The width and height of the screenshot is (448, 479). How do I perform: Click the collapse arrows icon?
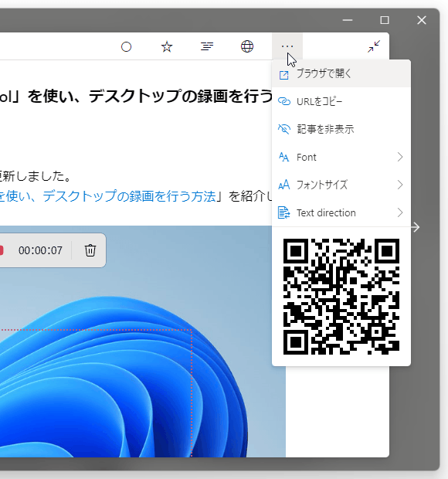pos(374,46)
